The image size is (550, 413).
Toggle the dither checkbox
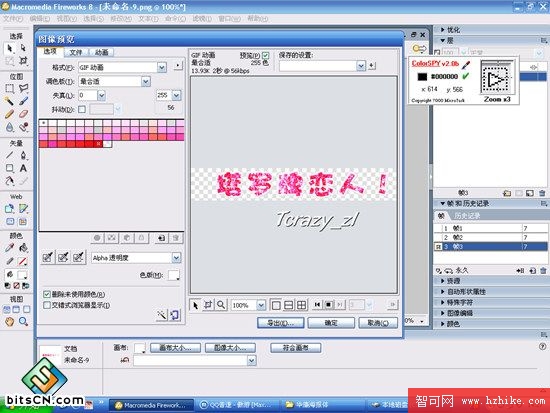click(x=82, y=109)
